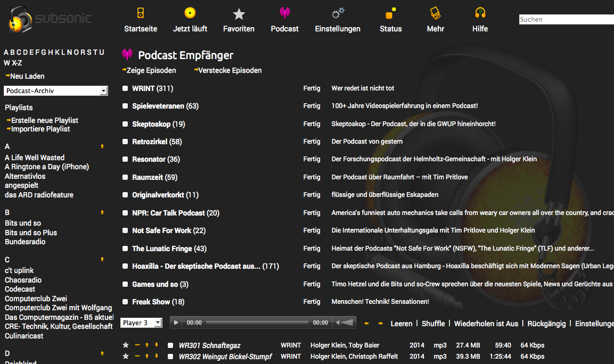Open the Startseite home icon
Screen dimensions: 614x364
pyautogui.click(x=141, y=13)
